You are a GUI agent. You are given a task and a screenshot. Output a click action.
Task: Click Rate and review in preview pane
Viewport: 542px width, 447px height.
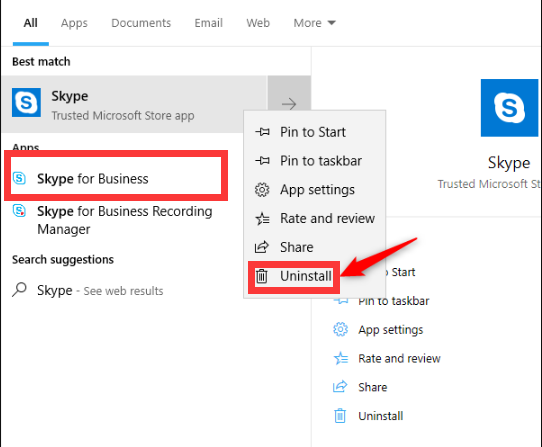point(399,358)
